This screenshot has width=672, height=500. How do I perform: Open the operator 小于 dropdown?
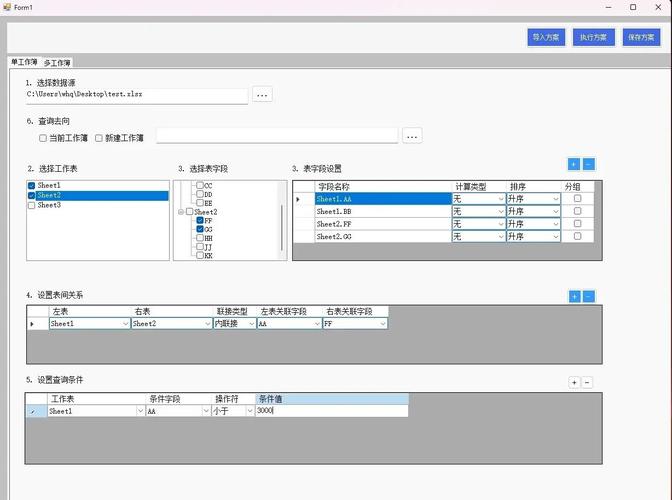coord(250,411)
